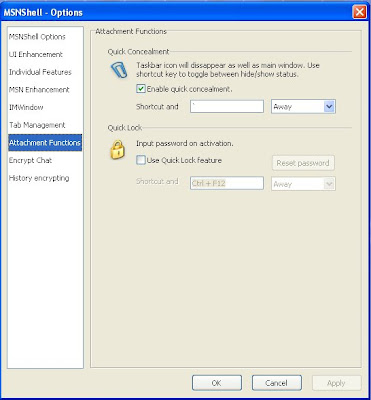The image size is (371, 400).
Task: Go to Individual Features section
Action: click(x=40, y=72)
